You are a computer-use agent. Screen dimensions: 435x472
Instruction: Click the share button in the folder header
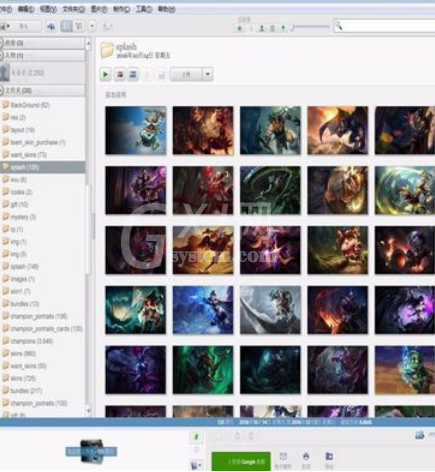[186, 74]
